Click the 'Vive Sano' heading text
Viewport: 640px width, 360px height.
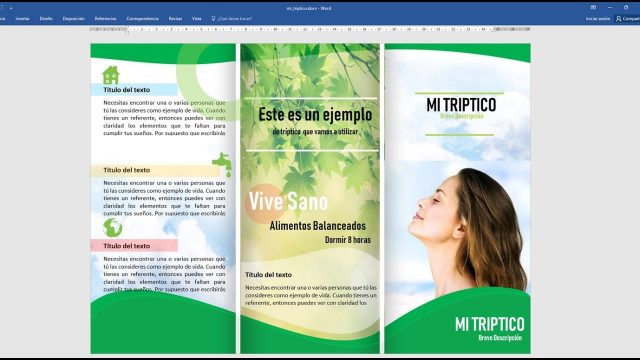point(288,201)
